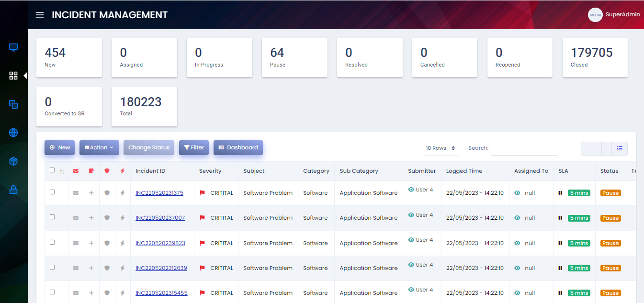644x303 pixels.
Task: Click the 5 mins SLA badge for INC220520239823
Action: coord(579,243)
